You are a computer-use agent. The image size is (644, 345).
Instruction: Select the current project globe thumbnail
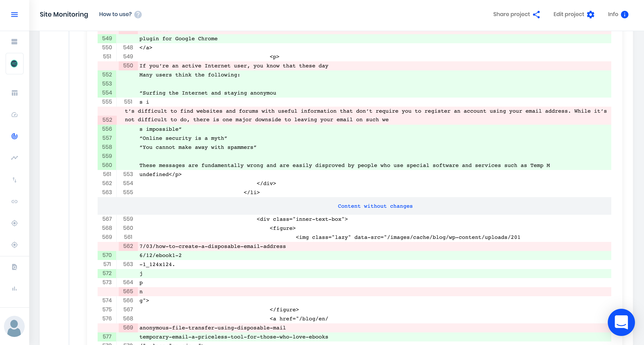(x=14, y=64)
